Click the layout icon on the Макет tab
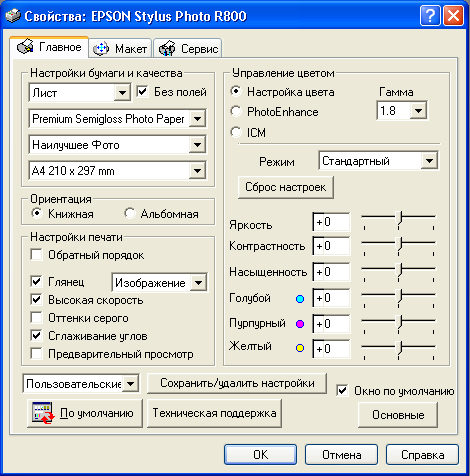470x476 pixels. (x=101, y=49)
